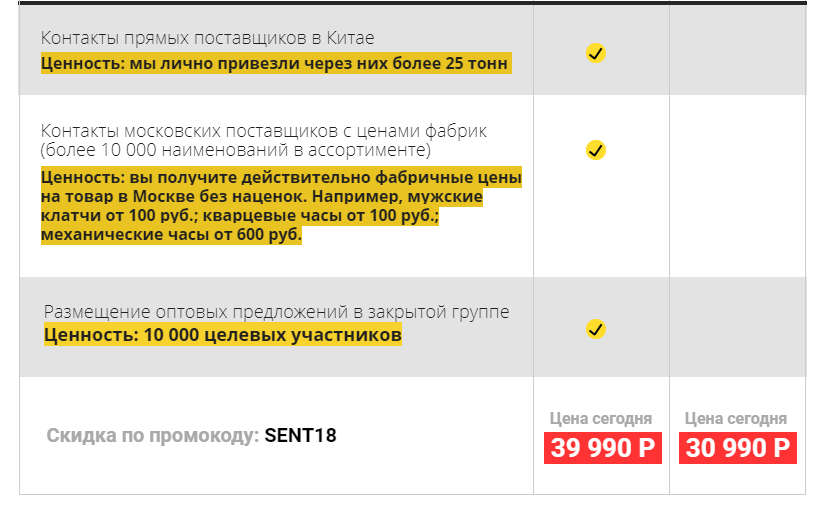
Task: Click the checkmark for closed group placement
Action: [x=595, y=329]
